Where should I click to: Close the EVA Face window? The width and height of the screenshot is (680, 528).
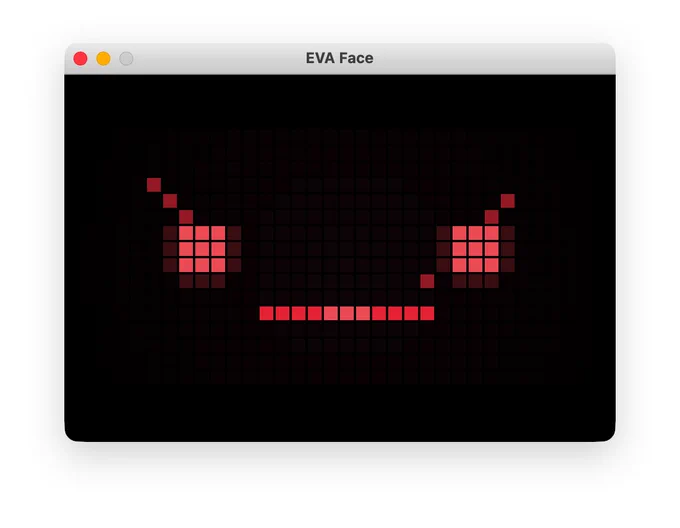[80, 59]
